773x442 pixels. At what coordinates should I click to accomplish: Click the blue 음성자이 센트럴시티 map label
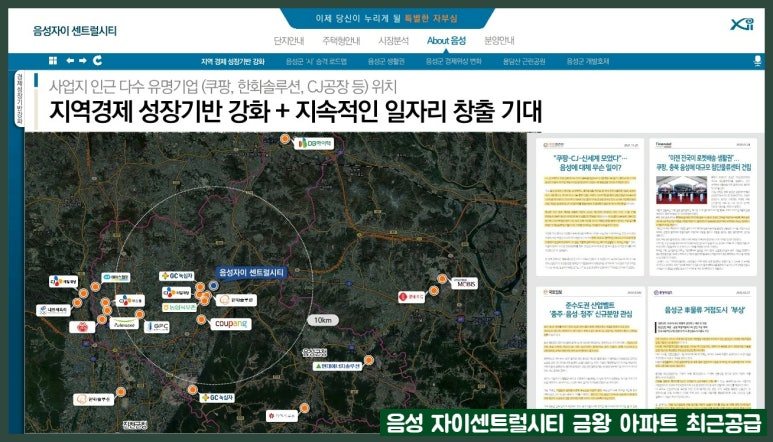coord(251,272)
